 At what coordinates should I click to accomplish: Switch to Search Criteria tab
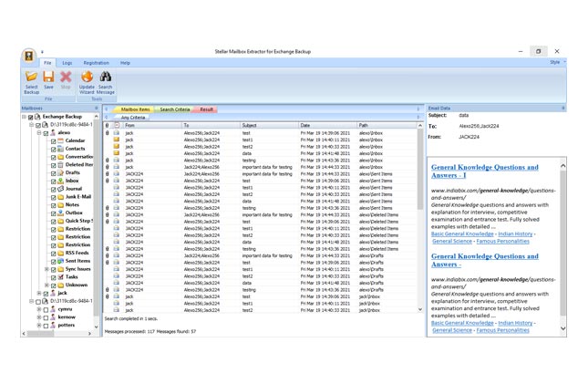pos(175,109)
